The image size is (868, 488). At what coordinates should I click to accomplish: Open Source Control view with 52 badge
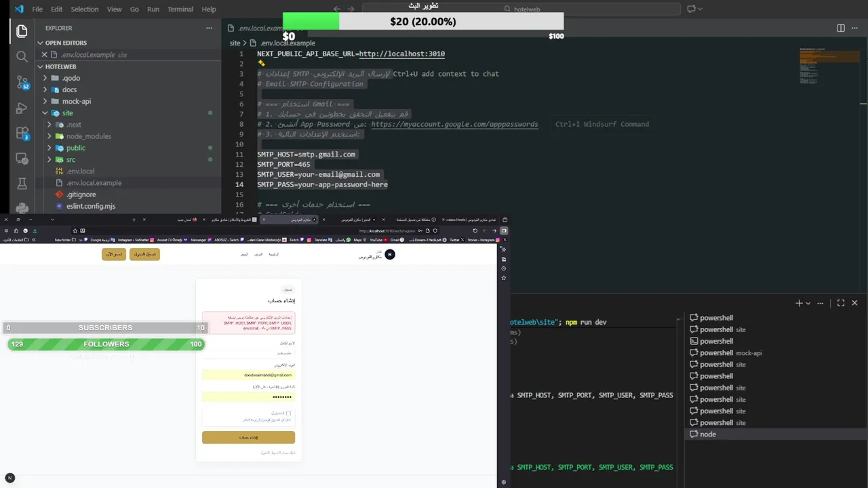click(22, 83)
